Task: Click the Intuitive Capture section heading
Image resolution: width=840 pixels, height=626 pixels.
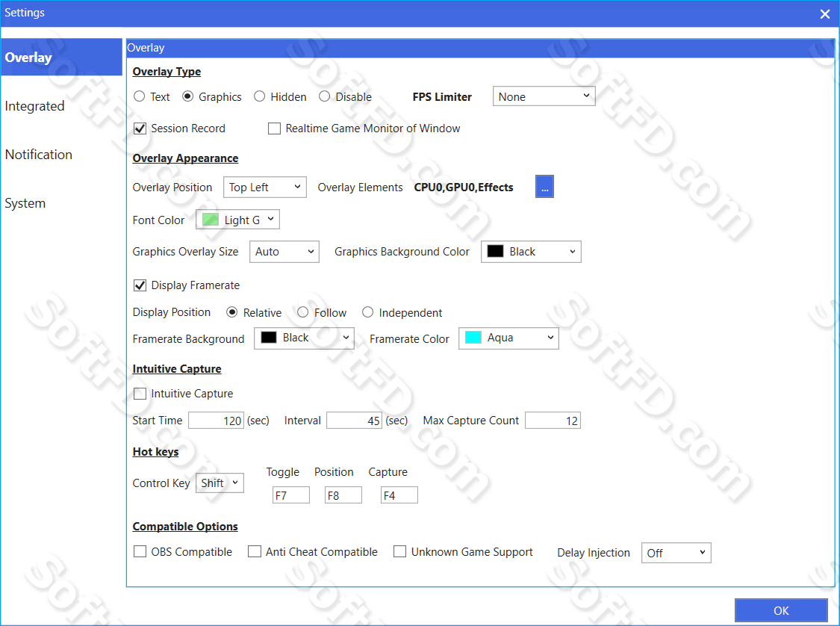Action: click(177, 369)
